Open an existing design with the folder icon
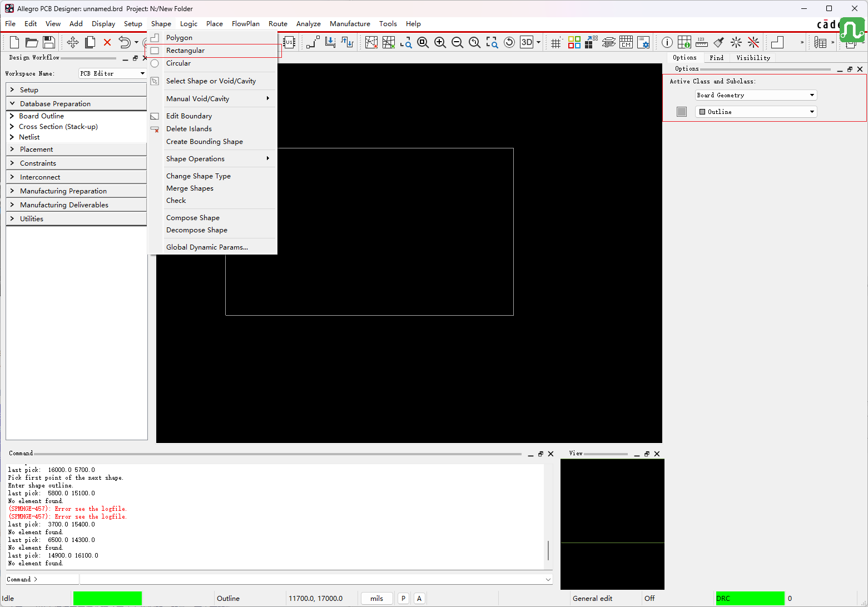The height and width of the screenshot is (607, 868). [x=32, y=42]
